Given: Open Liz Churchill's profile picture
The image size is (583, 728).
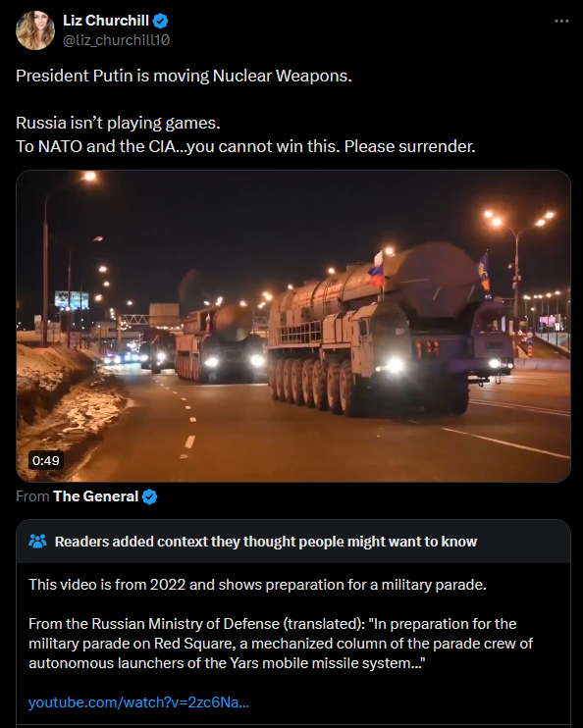Looking at the screenshot, I should click(x=34, y=30).
